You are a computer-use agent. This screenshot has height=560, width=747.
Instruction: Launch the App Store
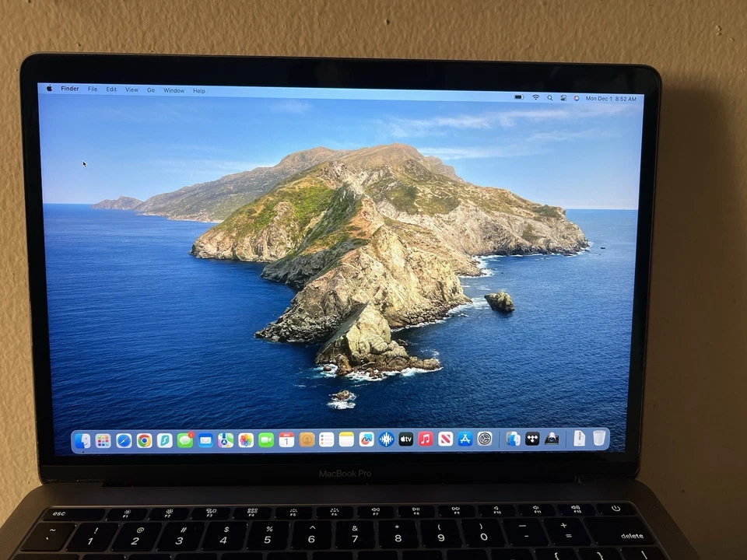465,439
